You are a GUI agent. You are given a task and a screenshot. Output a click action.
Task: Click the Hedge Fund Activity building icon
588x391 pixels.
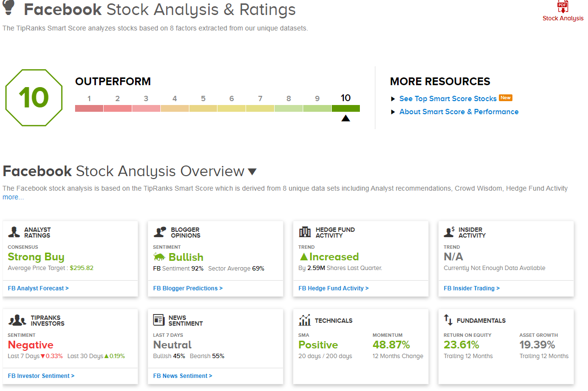[x=305, y=232]
